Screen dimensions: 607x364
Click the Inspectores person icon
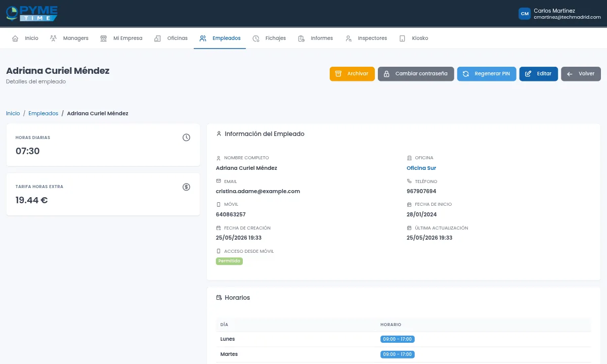[x=348, y=38]
